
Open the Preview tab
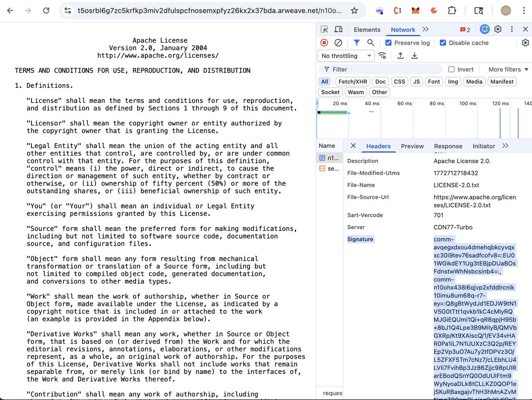tap(412, 146)
